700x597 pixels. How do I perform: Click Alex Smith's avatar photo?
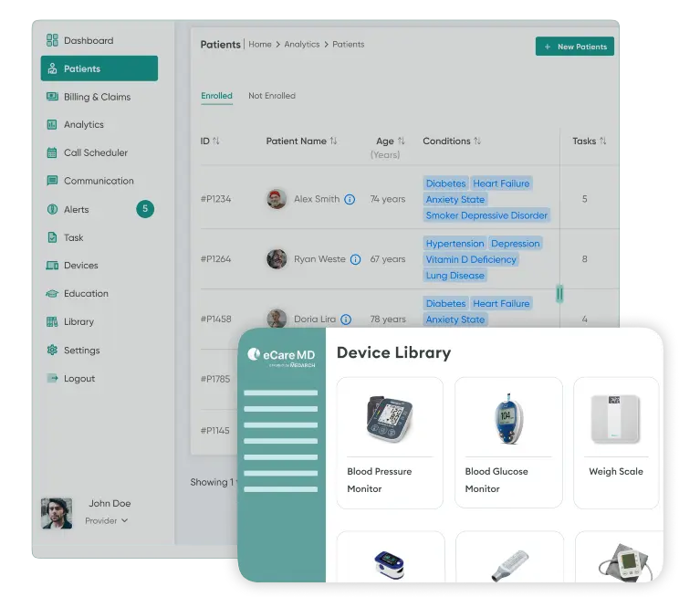(277, 199)
